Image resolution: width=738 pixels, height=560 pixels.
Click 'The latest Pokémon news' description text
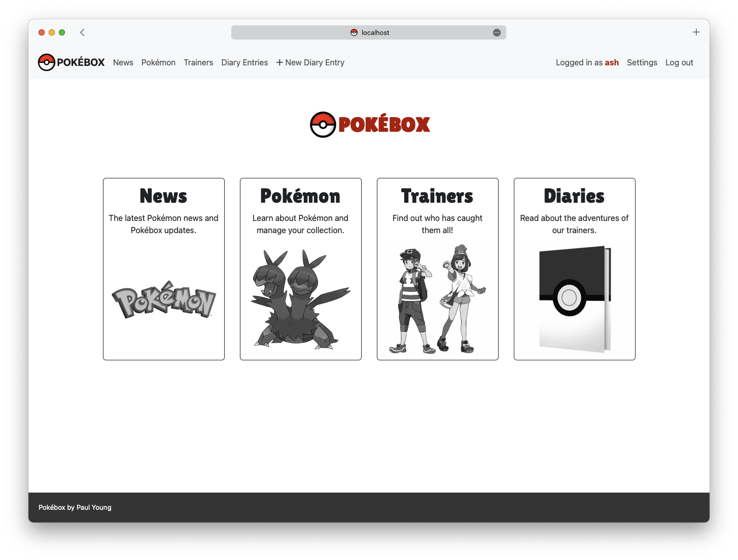click(x=163, y=224)
